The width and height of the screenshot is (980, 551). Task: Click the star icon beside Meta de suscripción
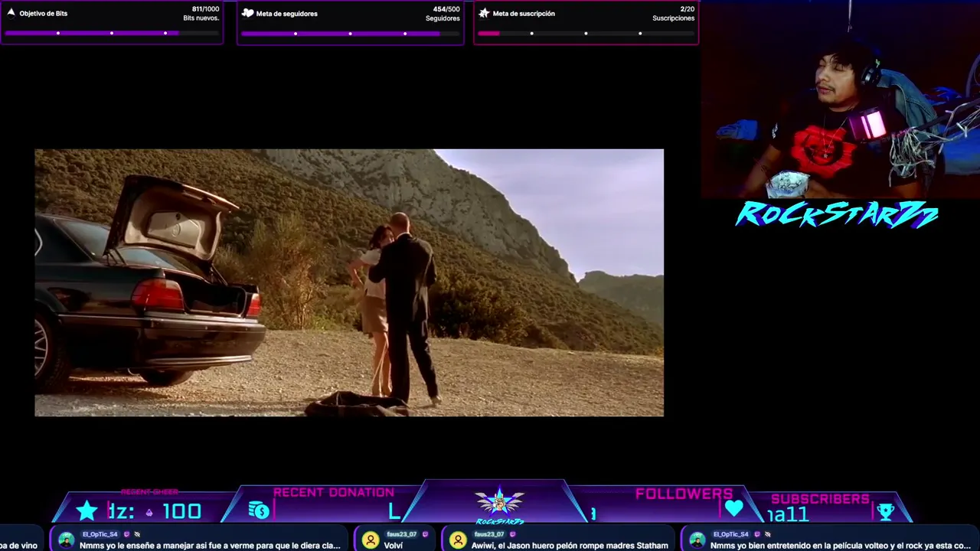(484, 13)
